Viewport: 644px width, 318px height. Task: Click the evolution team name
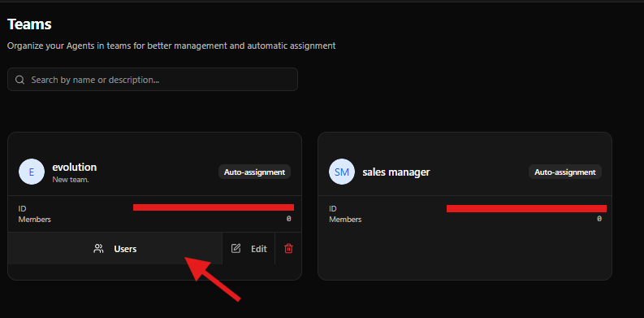coord(75,167)
